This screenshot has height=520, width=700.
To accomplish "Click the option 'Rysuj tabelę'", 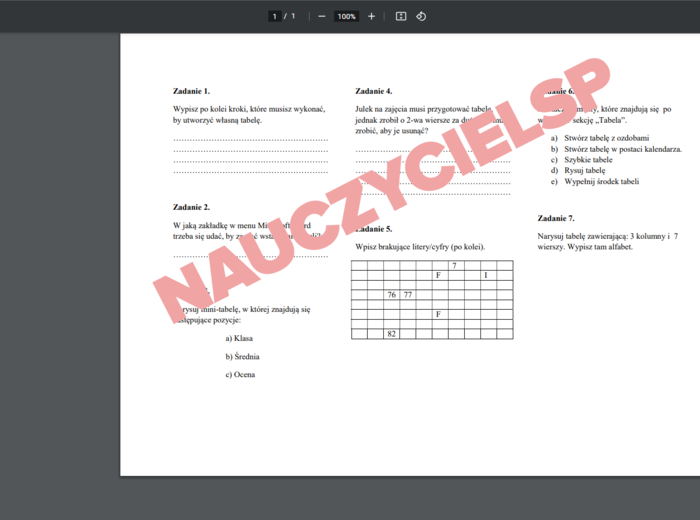I will [x=584, y=171].
